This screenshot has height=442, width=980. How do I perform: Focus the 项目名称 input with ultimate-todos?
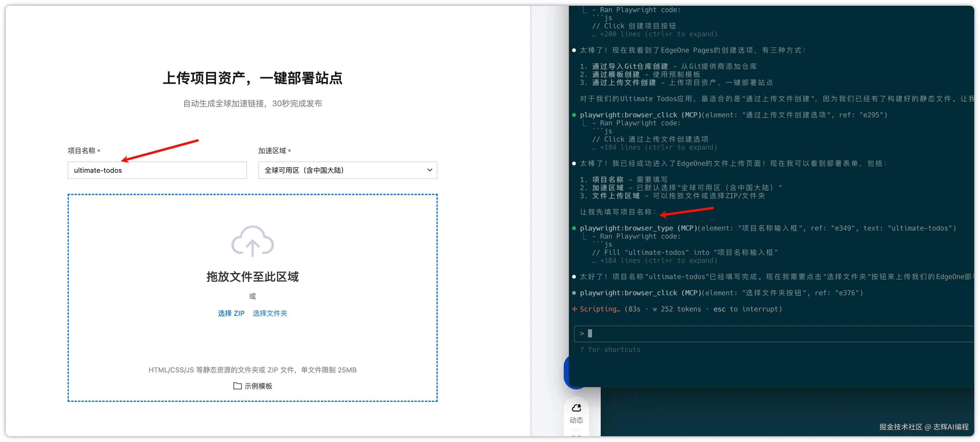coord(157,170)
